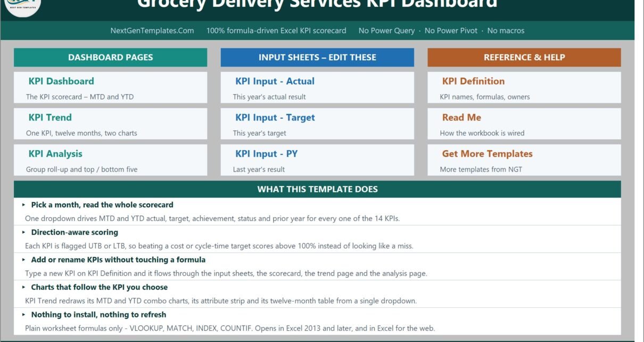Click 'Nothing to install, nothing to refresh' heading
This screenshot has width=644, height=342.
point(98,315)
